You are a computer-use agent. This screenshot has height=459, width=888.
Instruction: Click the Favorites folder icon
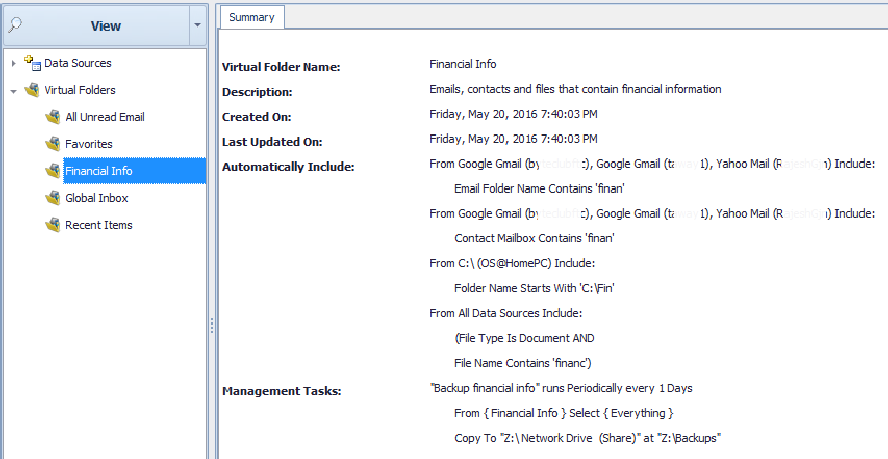pos(53,144)
